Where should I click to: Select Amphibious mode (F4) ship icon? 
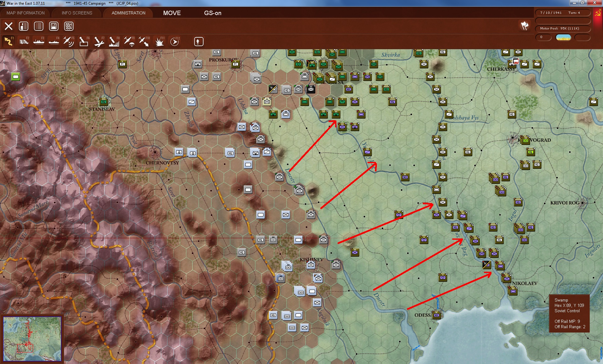tap(54, 41)
